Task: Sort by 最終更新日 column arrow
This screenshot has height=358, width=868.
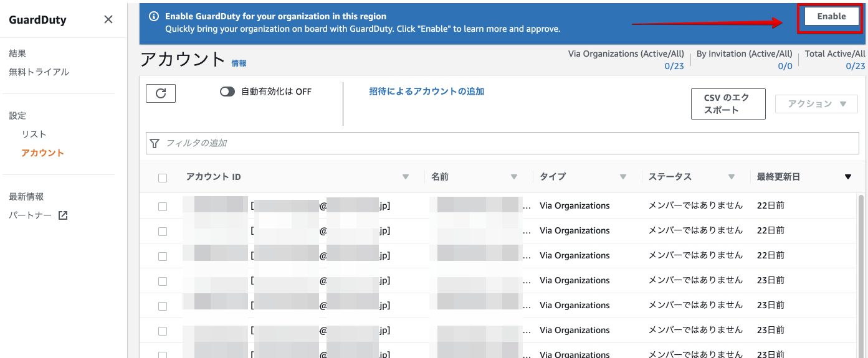Action: pyautogui.click(x=847, y=177)
